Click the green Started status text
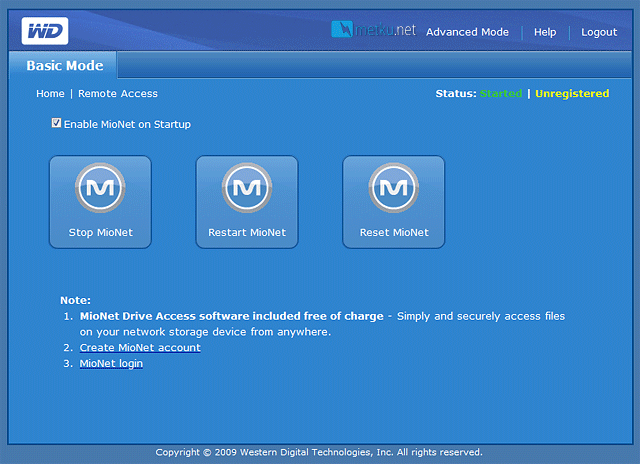Viewport: 640px width, 464px height. pos(501,93)
